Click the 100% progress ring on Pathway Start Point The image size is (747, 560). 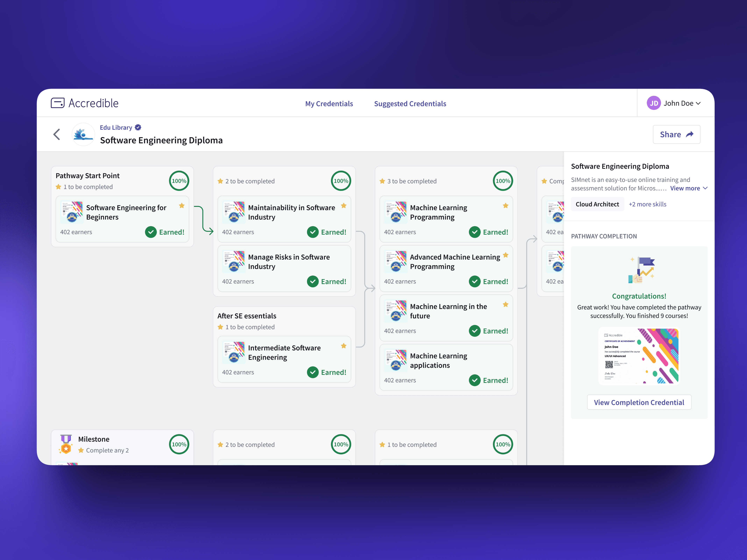[x=179, y=181]
